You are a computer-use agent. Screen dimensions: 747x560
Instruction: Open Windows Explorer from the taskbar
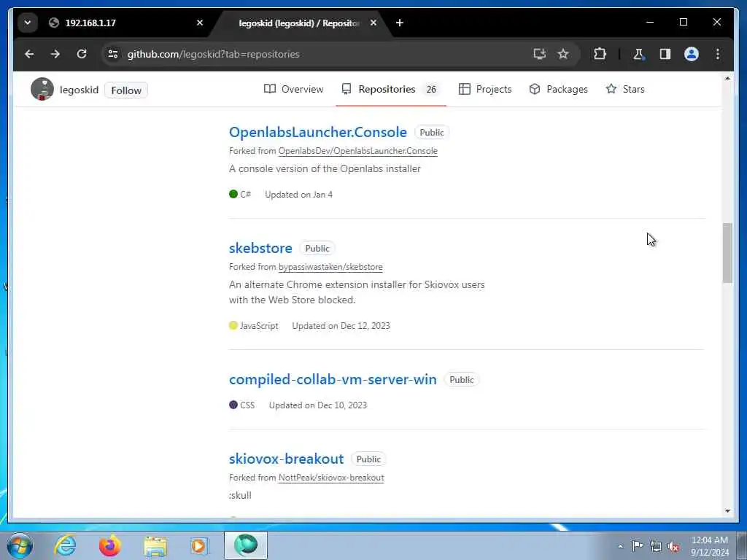point(155,545)
